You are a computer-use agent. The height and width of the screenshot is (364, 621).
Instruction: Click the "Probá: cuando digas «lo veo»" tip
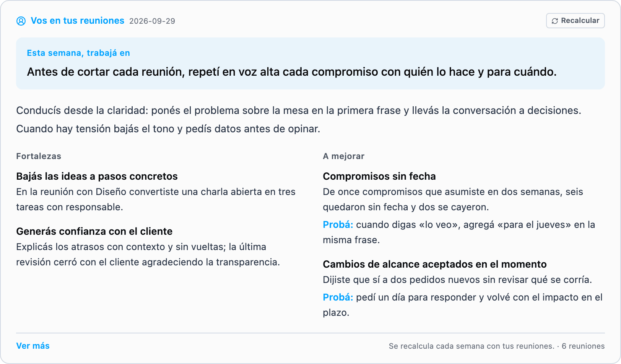point(459,232)
